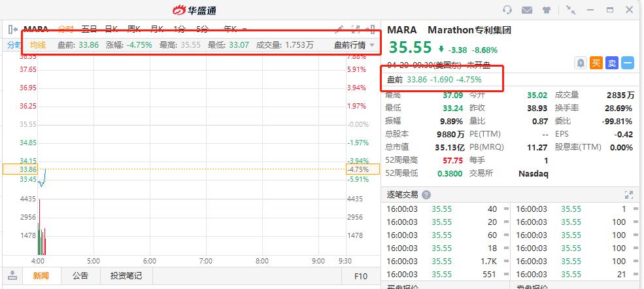The image size is (644, 289).
Task: Click the MARA ticker in the quote panel
Action: coord(401,30)
